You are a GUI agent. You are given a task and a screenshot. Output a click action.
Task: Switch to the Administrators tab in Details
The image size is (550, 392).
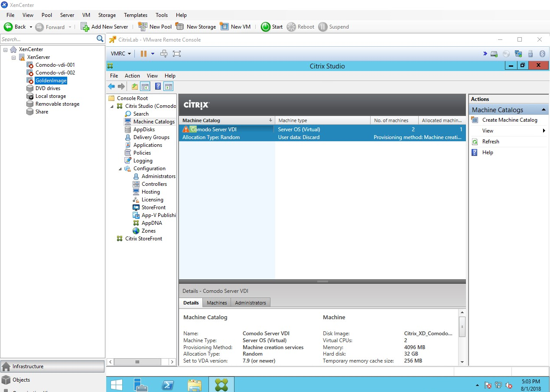pos(251,303)
